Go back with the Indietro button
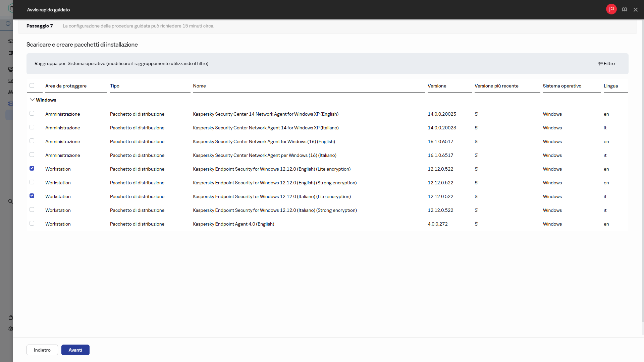The image size is (644, 362). [x=42, y=350]
